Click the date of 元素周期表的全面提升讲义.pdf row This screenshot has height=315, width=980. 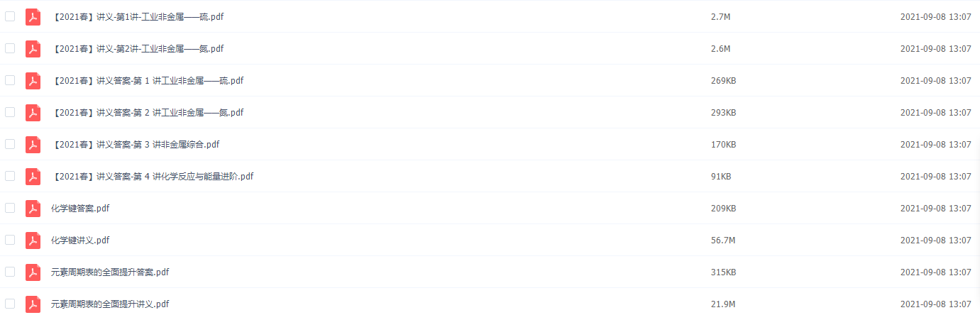935,304
